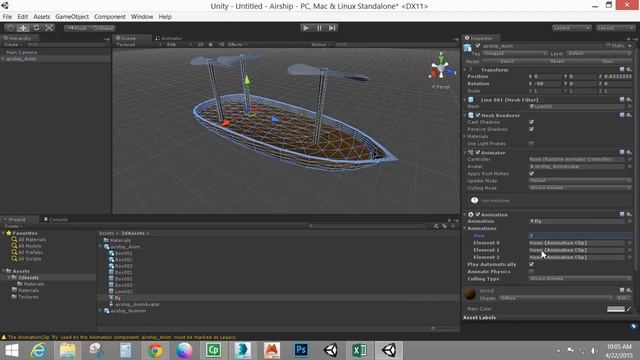Image resolution: width=640 pixels, height=360 pixels.
Task: Click the Step frame button
Action: (x=332, y=28)
